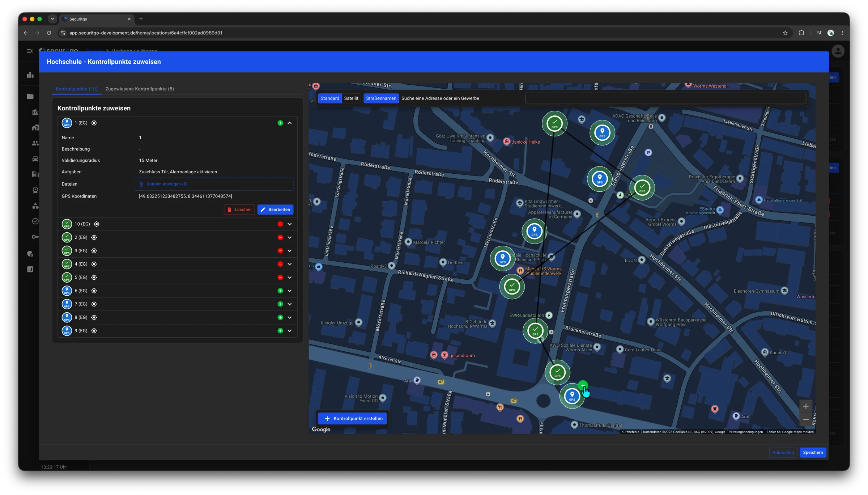The image size is (868, 495).
Task: Expand the 5 (EG) control point row
Action: (290, 278)
